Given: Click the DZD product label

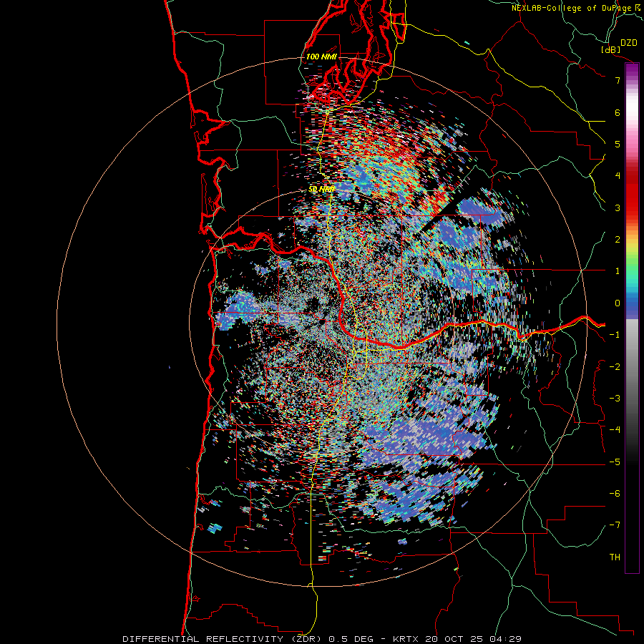Looking at the screenshot, I should [629, 43].
